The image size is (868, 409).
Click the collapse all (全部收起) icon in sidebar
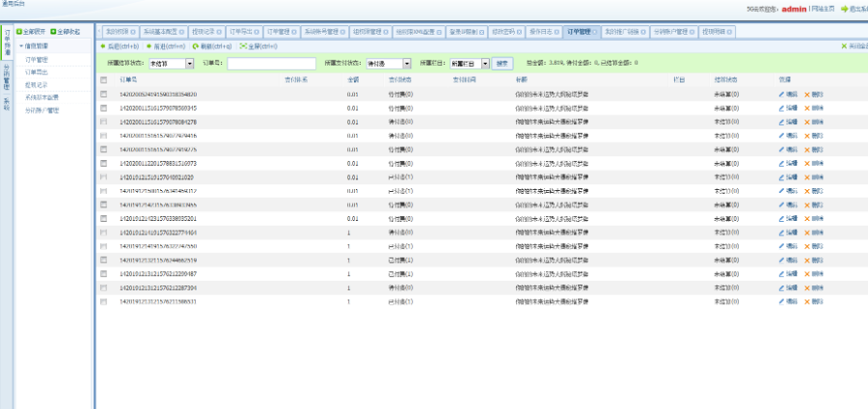click(54, 32)
